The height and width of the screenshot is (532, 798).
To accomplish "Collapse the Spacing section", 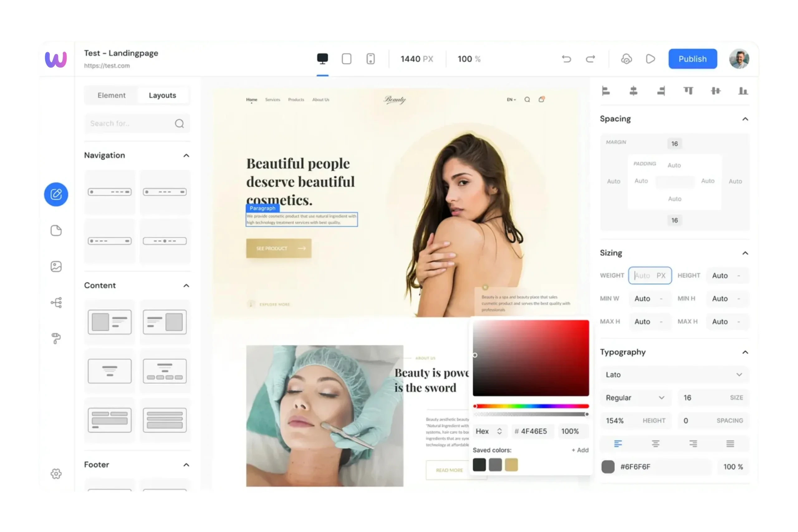I will (745, 119).
